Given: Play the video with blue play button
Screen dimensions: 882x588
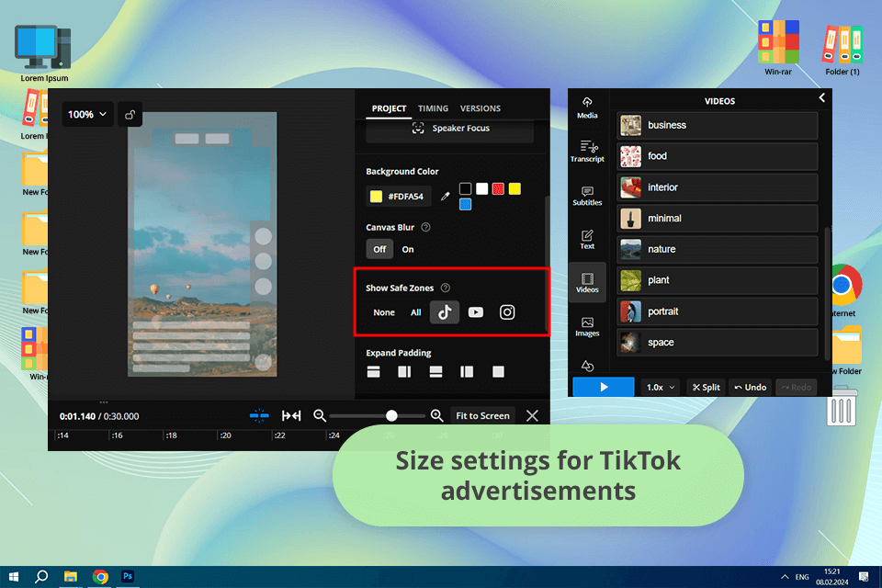Looking at the screenshot, I should pyautogui.click(x=603, y=387).
